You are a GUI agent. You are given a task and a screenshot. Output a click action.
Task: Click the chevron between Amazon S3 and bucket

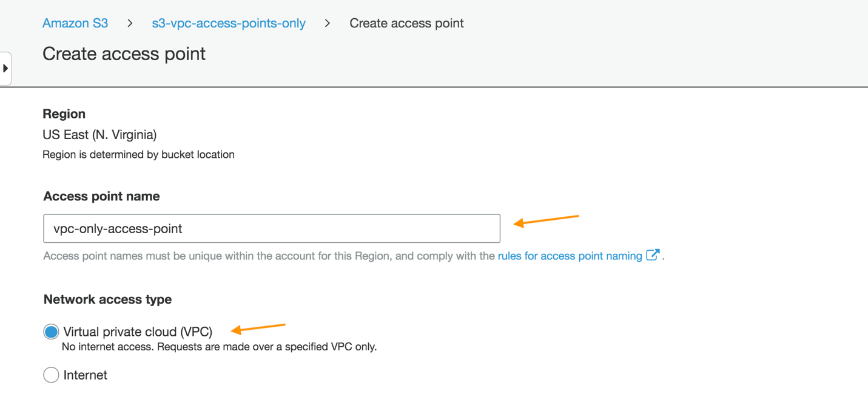pyautogui.click(x=129, y=23)
